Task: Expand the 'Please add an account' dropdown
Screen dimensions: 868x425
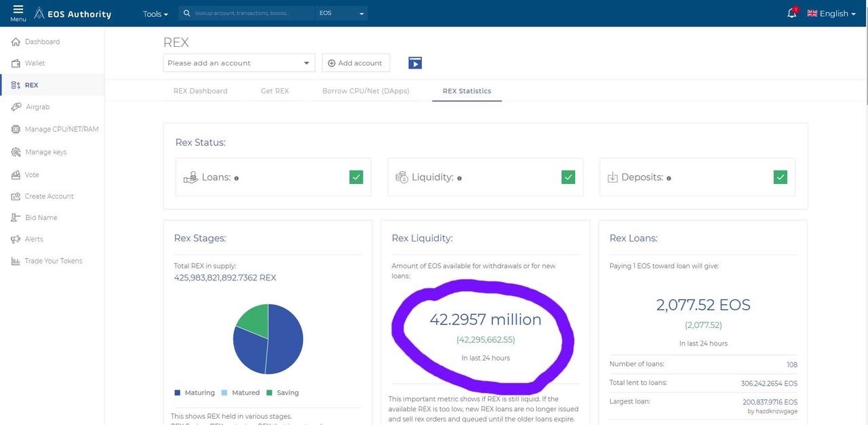Action: (x=239, y=63)
